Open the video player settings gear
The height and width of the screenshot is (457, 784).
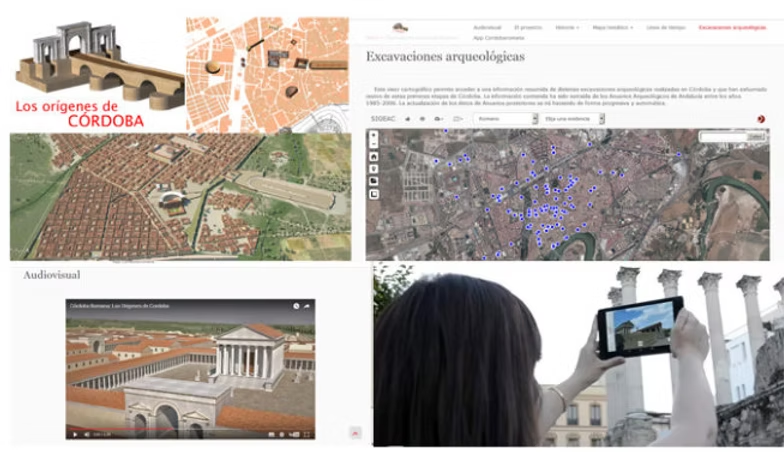(281, 434)
